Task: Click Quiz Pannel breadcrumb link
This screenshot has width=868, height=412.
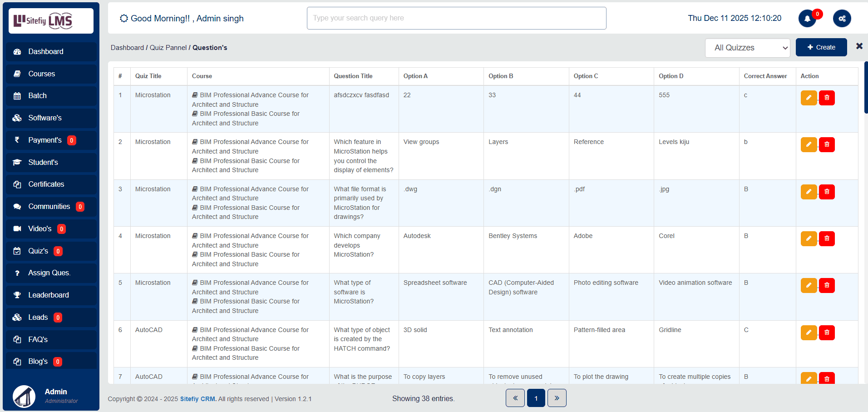Action: point(168,48)
